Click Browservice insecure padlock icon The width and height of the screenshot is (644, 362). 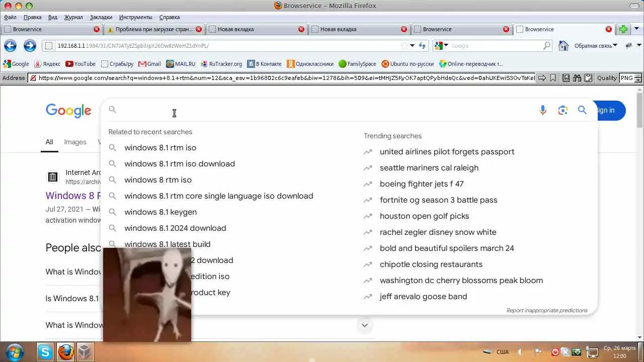pos(33,78)
